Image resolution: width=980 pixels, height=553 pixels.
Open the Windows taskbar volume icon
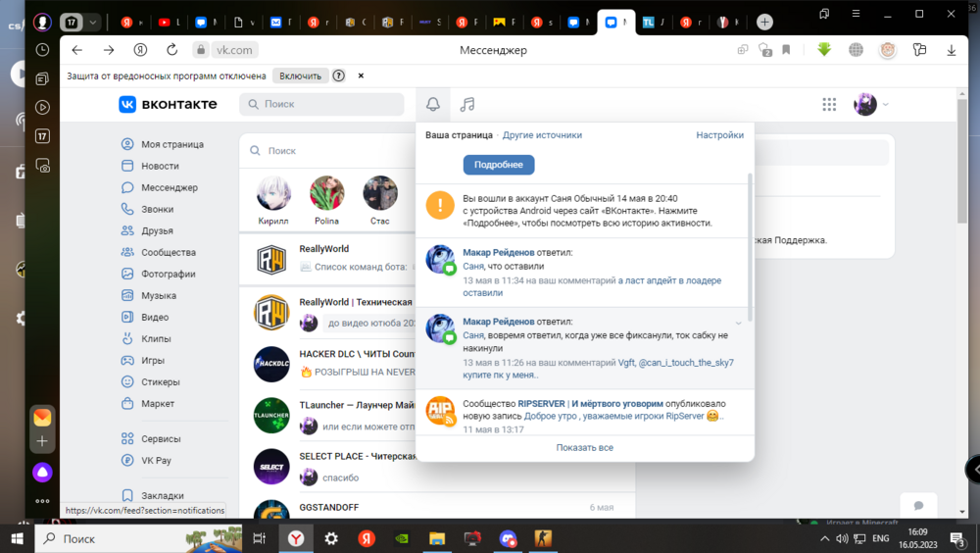click(x=842, y=538)
